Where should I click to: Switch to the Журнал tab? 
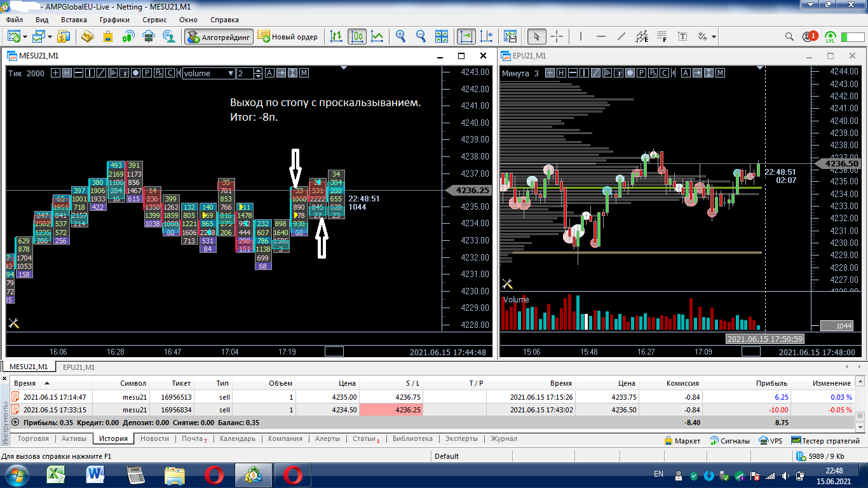(x=503, y=438)
